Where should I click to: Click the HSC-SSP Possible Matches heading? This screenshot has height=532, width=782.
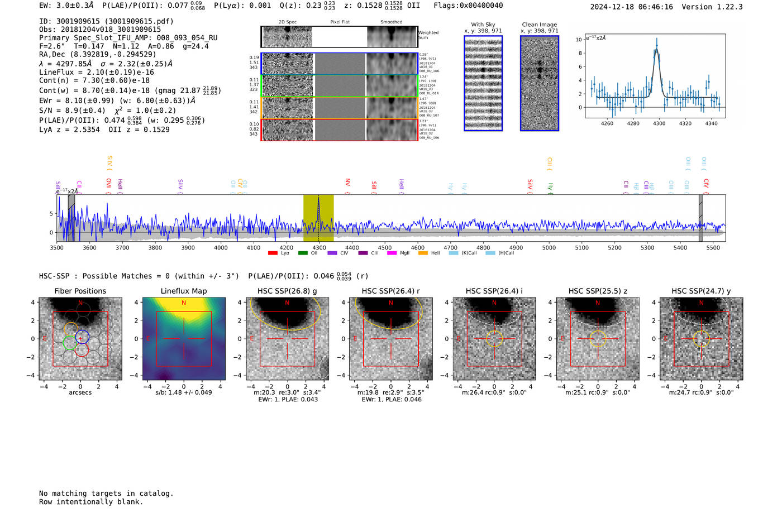pyautogui.click(x=139, y=276)
